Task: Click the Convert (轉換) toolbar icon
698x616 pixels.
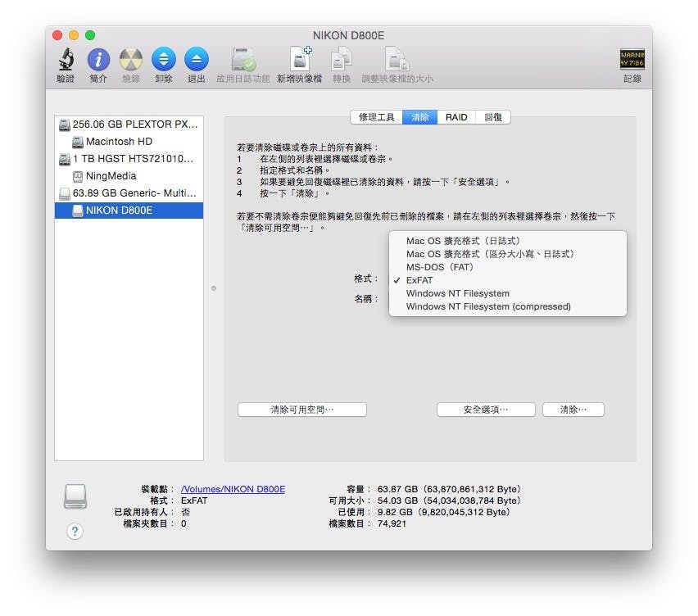Action: [342, 59]
